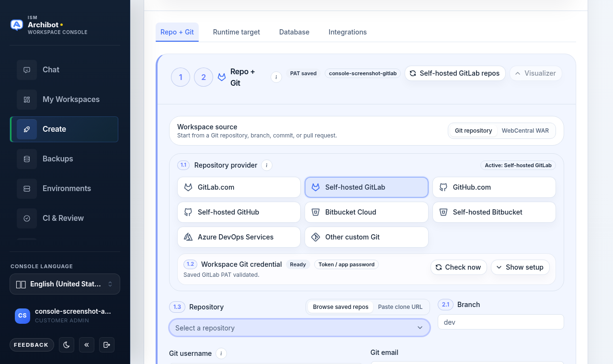
Task: Switch source to WebCentral WAR
Action: [x=525, y=131]
